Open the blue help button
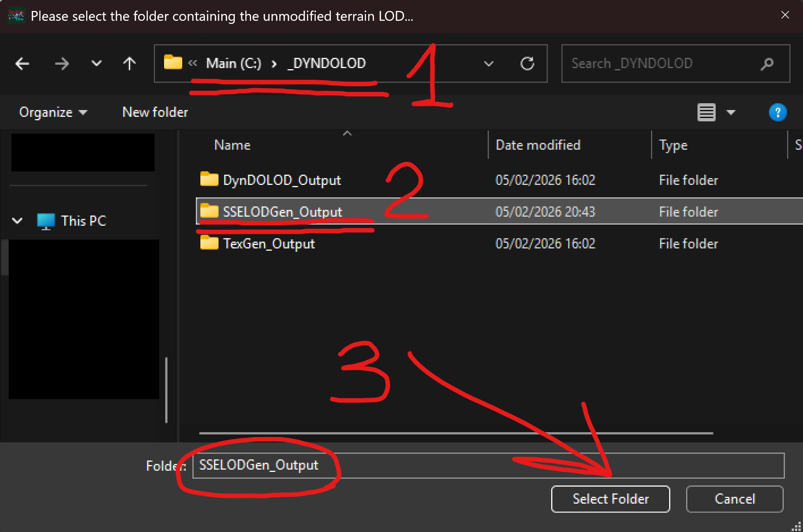Viewport: 803px width, 532px height. tap(777, 112)
